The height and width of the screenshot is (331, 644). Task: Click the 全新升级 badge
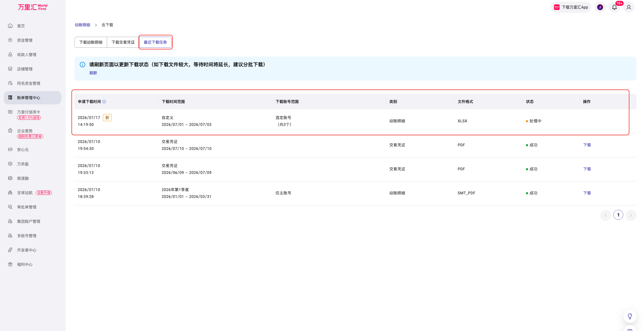[x=44, y=193]
